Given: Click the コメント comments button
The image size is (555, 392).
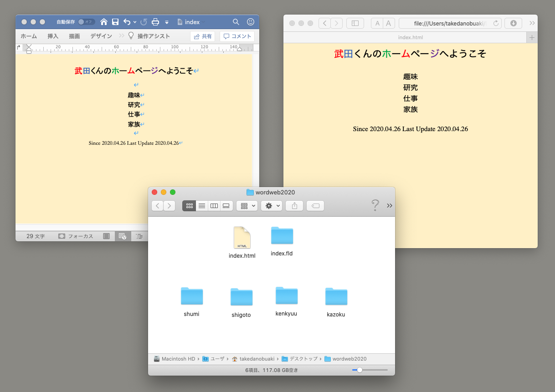Looking at the screenshot, I should pos(237,36).
